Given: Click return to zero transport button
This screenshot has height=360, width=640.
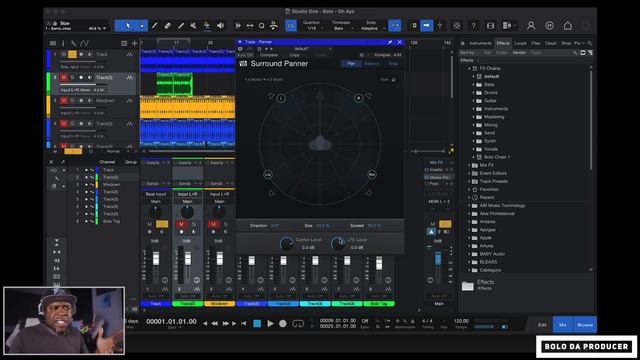Looking at the screenshot, I should [x=244, y=324].
